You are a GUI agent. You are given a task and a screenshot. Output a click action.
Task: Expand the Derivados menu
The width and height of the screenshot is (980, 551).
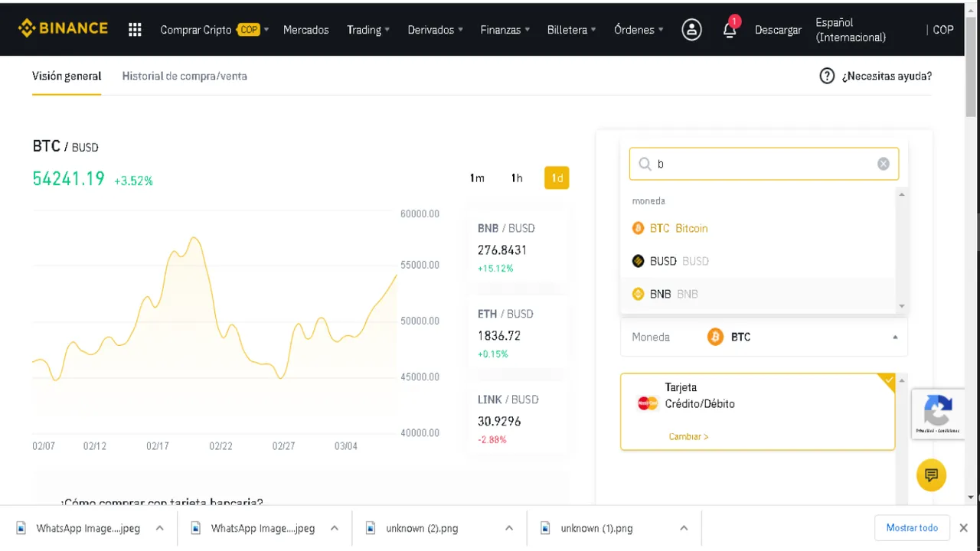[436, 30]
